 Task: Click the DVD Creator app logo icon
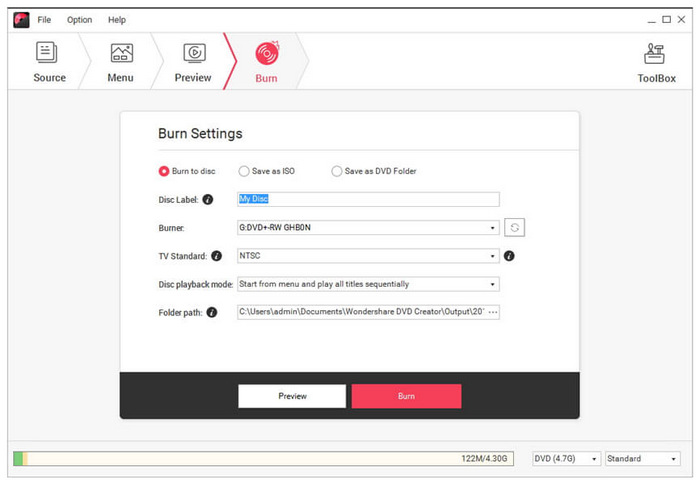click(21, 20)
